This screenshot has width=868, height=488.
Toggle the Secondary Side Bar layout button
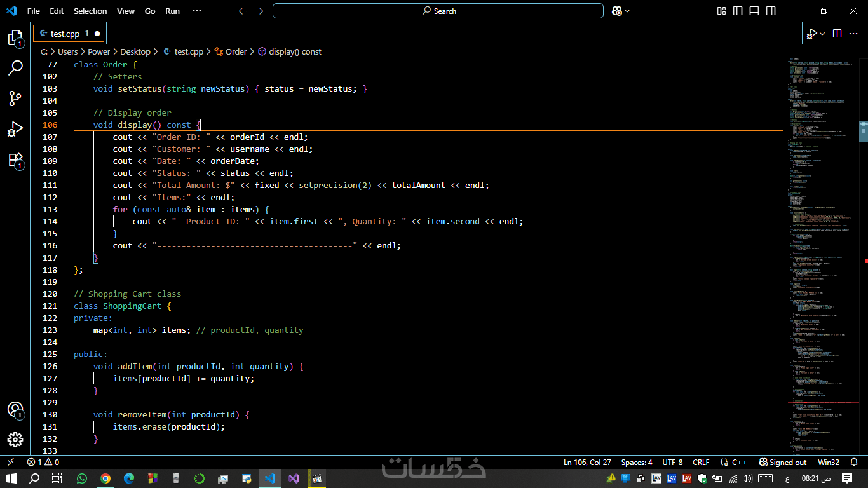coord(771,11)
